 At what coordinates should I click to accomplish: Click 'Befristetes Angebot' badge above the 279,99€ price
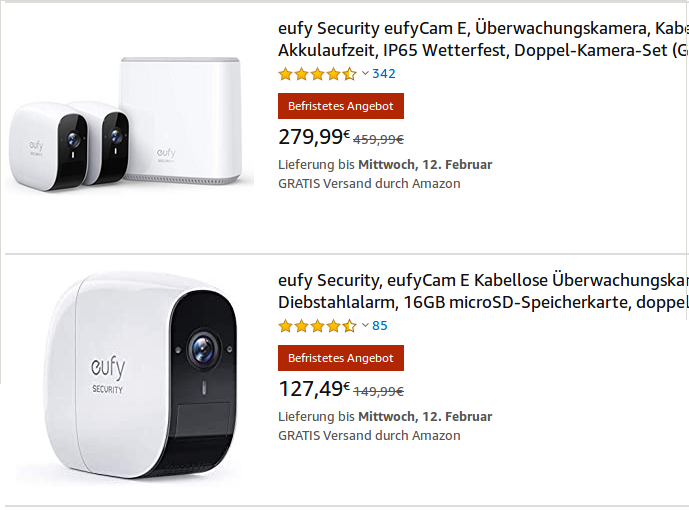pyautogui.click(x=341, y=106)
